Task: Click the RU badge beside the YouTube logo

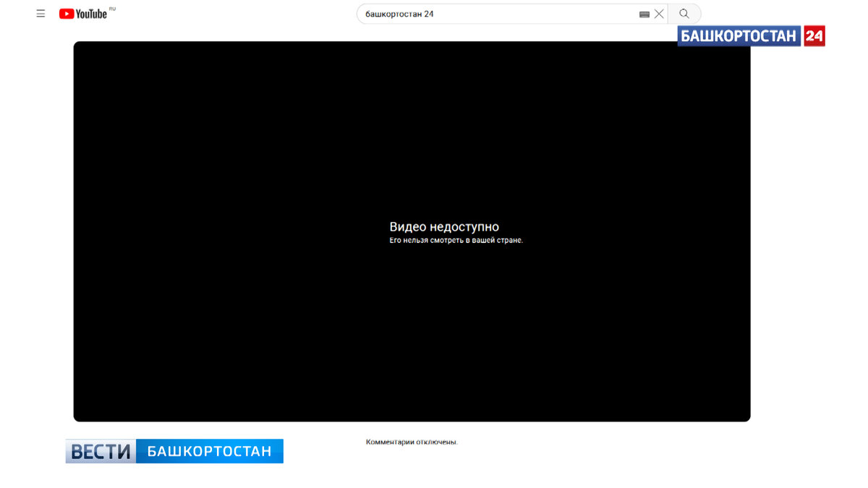Action: (112, 7)
